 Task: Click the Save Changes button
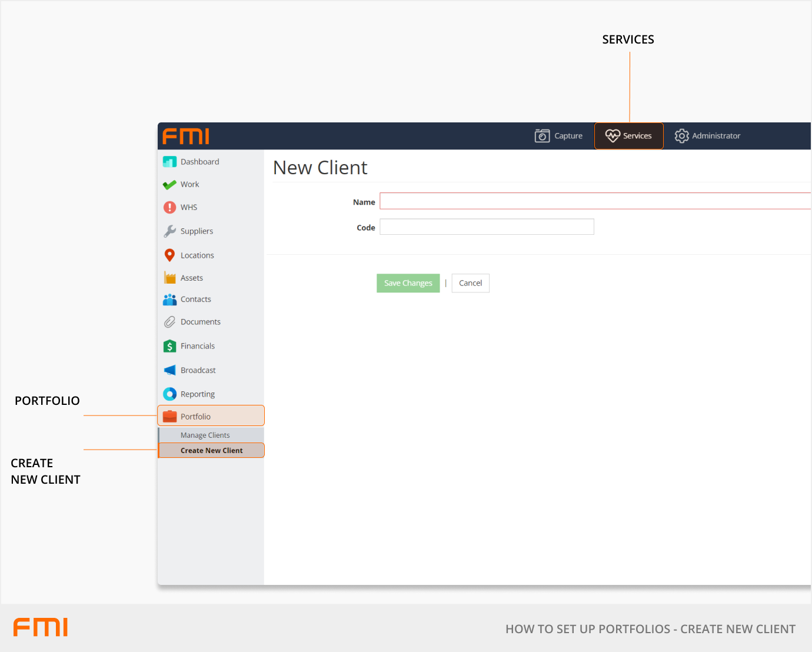(408, 283)
